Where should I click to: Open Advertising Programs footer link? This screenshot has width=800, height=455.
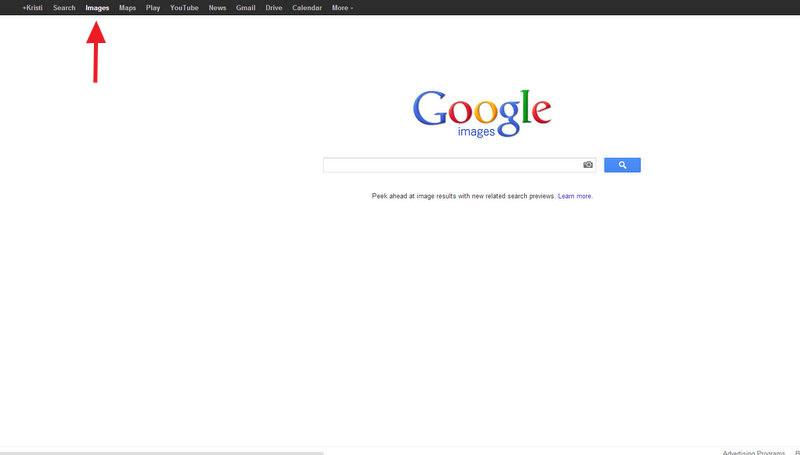pos(754,452)
